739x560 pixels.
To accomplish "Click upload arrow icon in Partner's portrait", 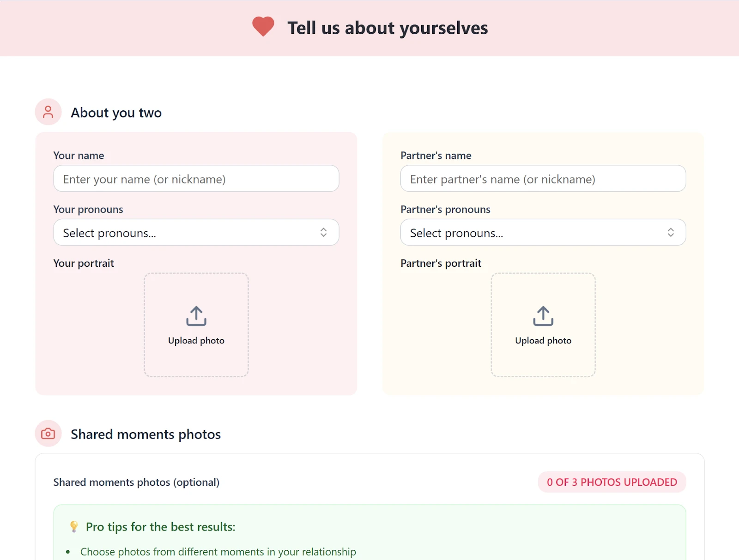I will tap(543, 316).
